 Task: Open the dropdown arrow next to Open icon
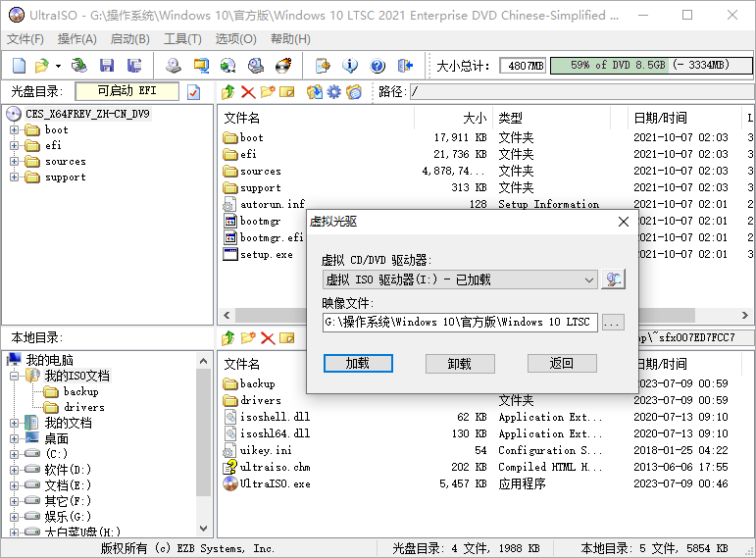pos(58,66)
